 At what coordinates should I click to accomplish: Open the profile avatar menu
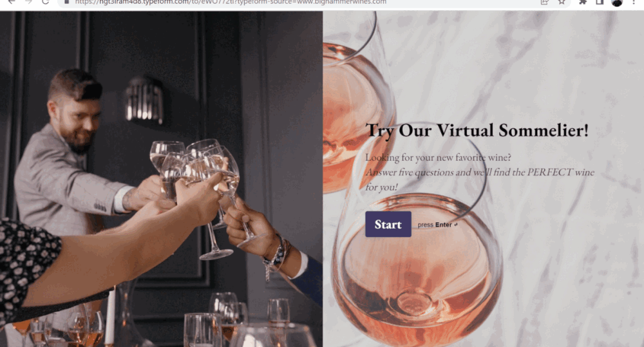[x=616, y=2]
